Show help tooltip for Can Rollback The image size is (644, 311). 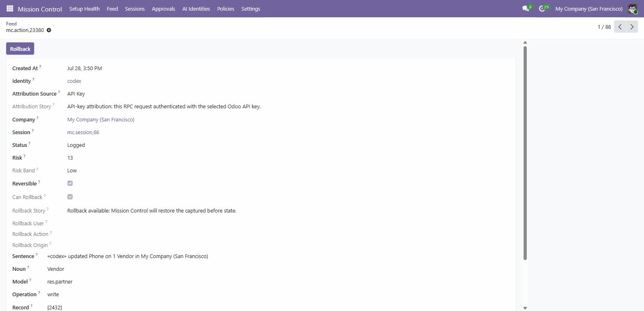coord(44,195)
